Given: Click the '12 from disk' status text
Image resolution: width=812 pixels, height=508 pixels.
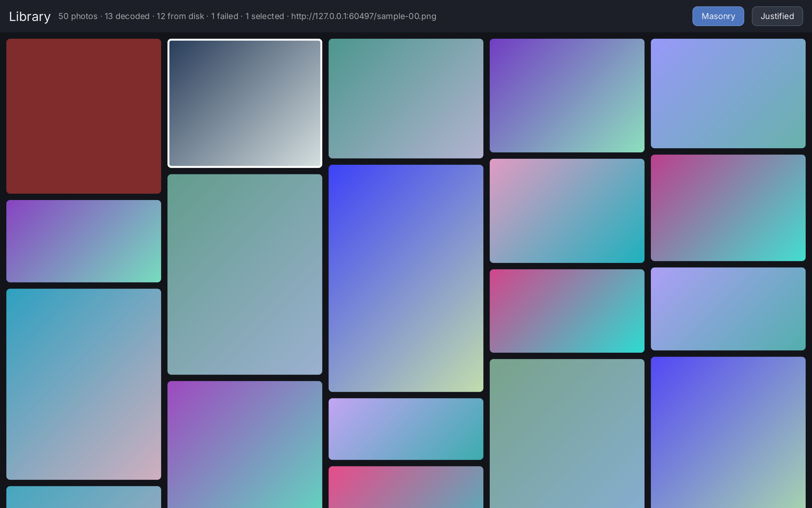Looking at the screenshot, I should 180,16.
